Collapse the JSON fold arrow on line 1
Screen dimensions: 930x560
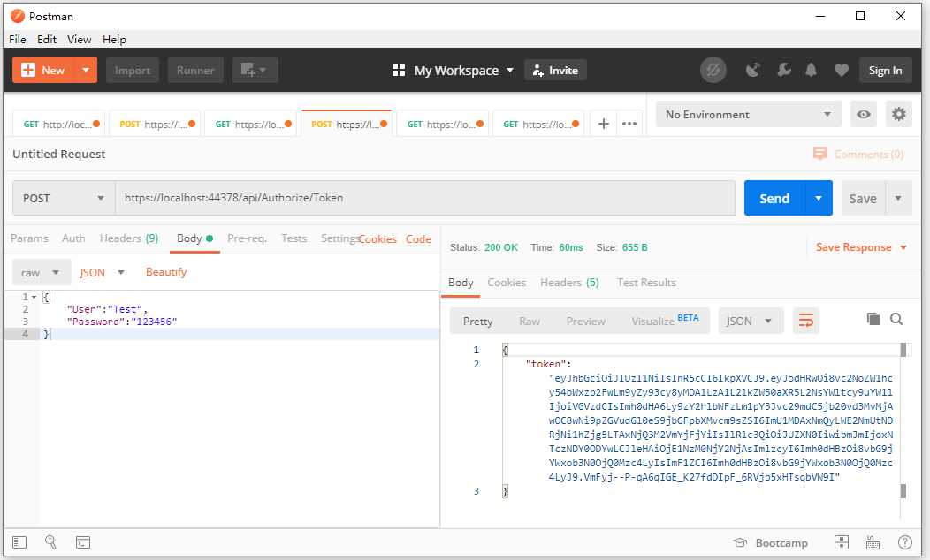tap(34, 297)
